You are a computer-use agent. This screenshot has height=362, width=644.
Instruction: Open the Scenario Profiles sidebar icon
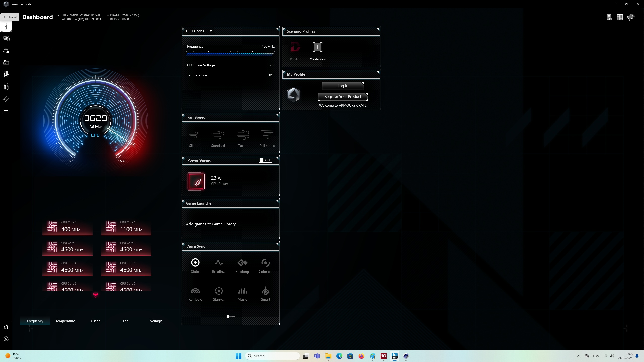coord(6,74)
